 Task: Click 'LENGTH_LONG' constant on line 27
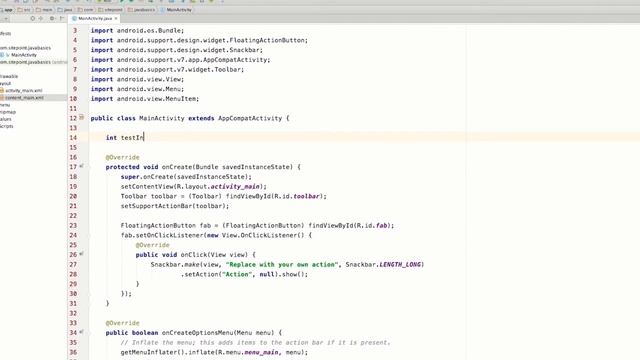coord(400,265)
